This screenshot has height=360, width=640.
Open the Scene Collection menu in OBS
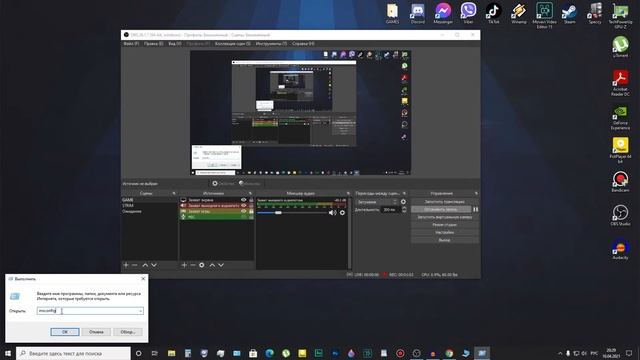(x=233, y=44)
